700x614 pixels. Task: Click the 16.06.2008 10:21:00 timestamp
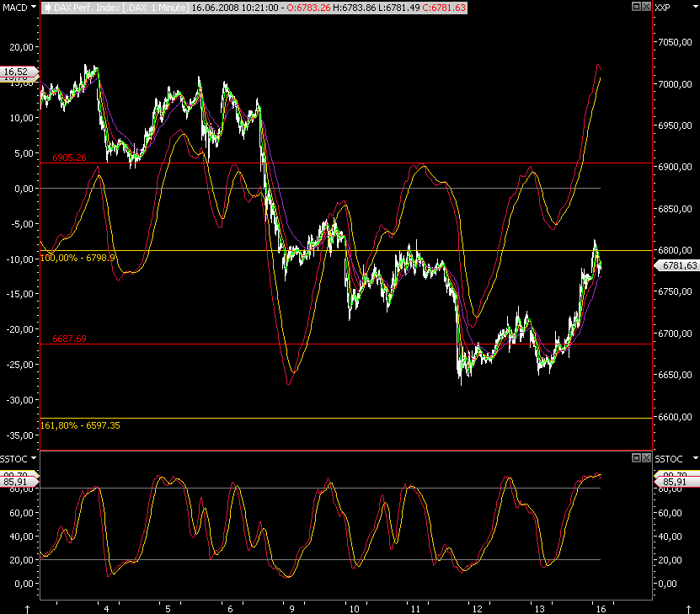click(x=235, y=8)
